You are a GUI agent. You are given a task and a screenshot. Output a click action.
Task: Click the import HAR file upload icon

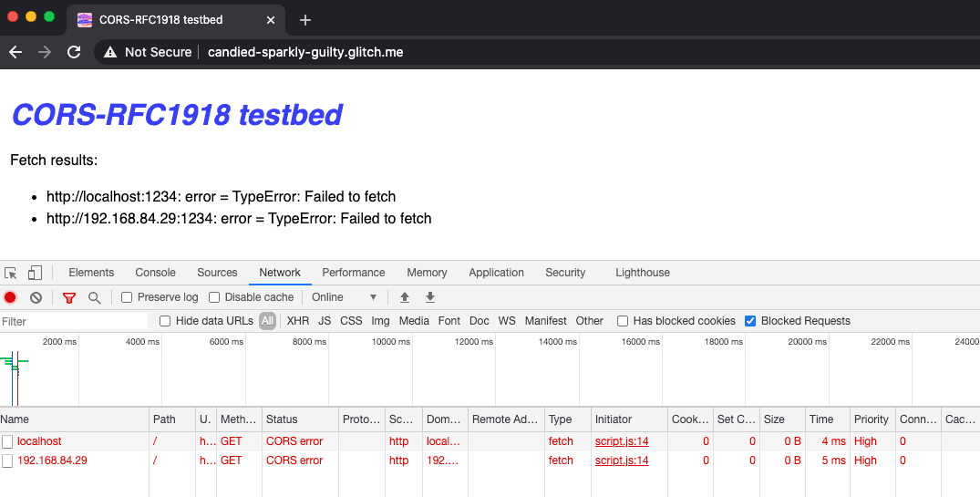(405, 297)
